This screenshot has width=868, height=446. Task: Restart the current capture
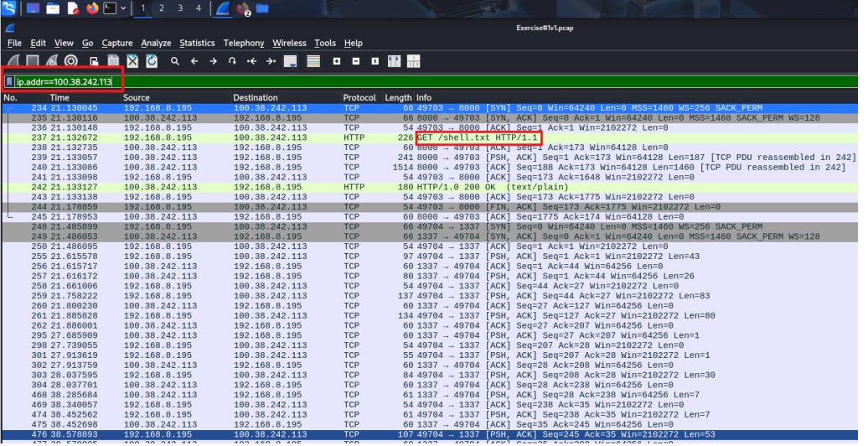pos(52,61)
